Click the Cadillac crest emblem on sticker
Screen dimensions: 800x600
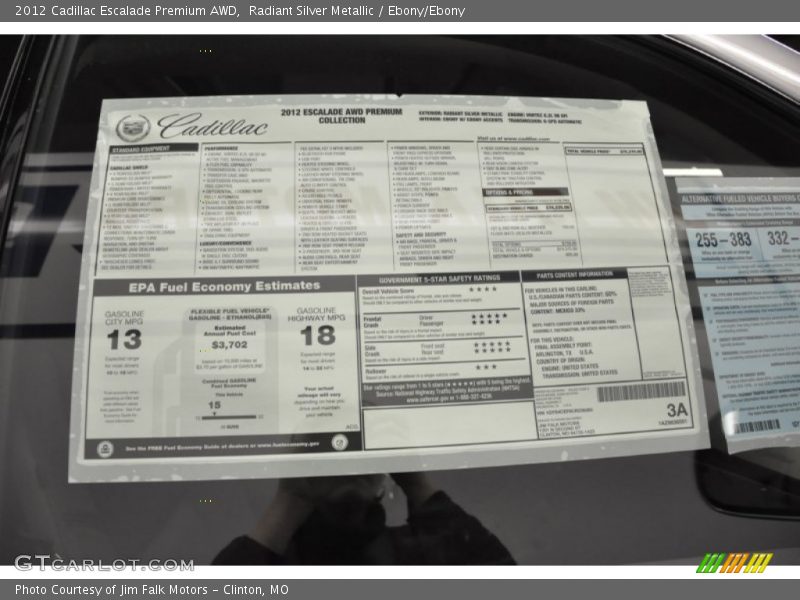pos(132,128)
